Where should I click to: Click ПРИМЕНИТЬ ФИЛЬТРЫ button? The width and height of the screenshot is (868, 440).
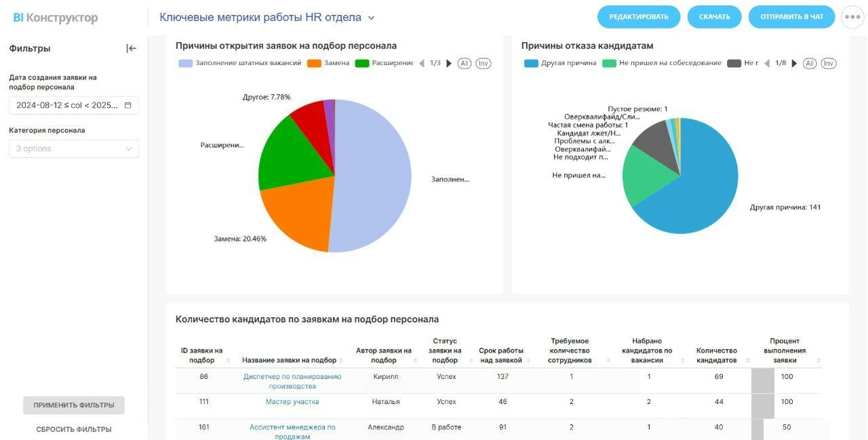click(74, 405)
